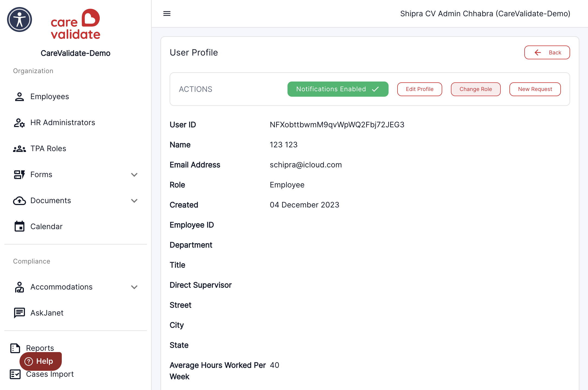Click the email schipra@icloud.com
Image resolution: width=588 pixels, height=390 pixels.
306,165
